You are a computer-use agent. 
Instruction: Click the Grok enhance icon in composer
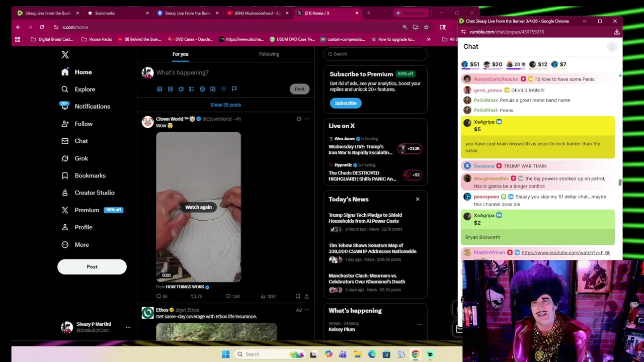[181, 89]
